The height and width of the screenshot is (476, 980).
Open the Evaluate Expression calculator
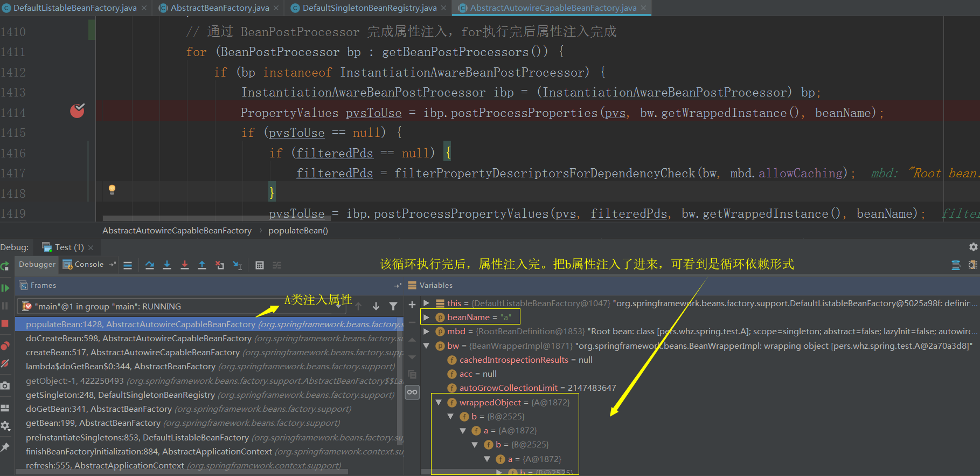(x=260, y=265)
